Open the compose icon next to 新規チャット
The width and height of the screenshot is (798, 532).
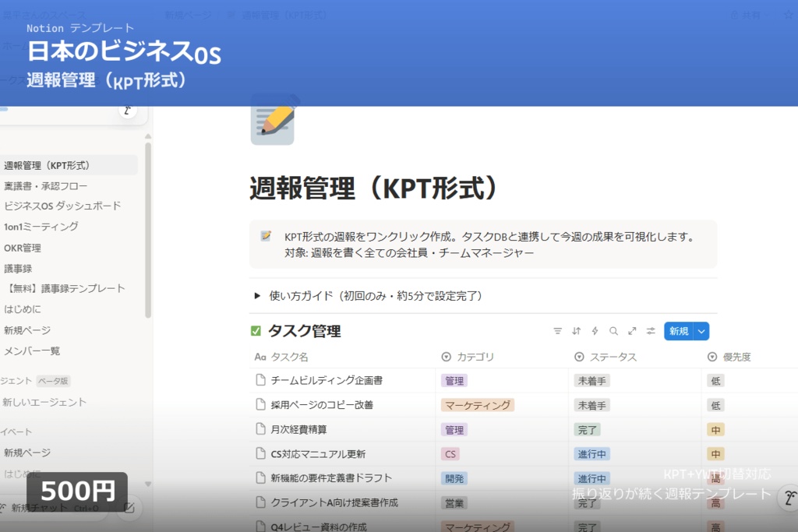128,506
